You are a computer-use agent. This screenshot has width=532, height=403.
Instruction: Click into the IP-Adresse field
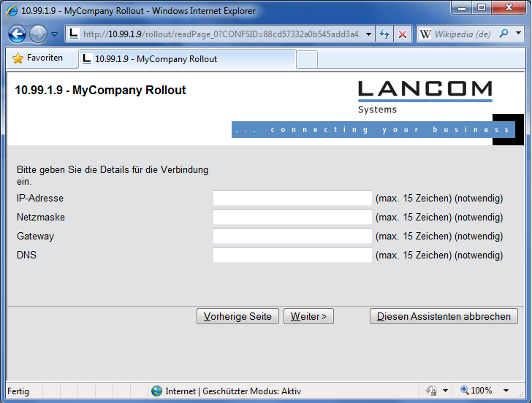click(x=292, y=198)
